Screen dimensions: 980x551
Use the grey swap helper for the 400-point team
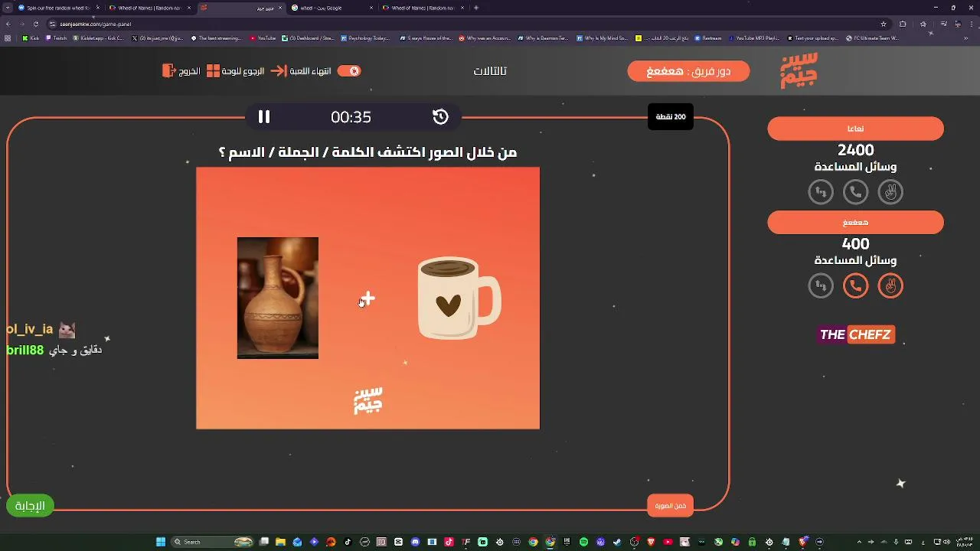821,285
